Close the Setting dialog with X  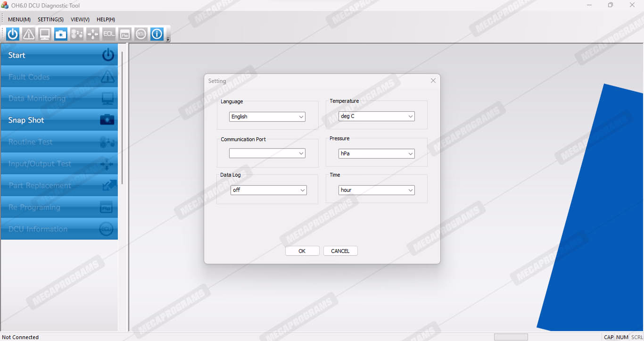click(x=433, y=81)
